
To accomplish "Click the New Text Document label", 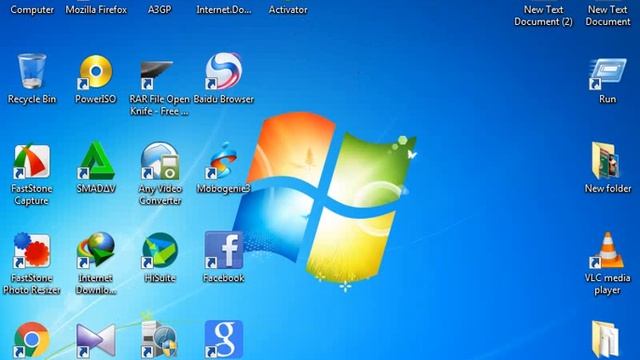I will pos(608,16).
